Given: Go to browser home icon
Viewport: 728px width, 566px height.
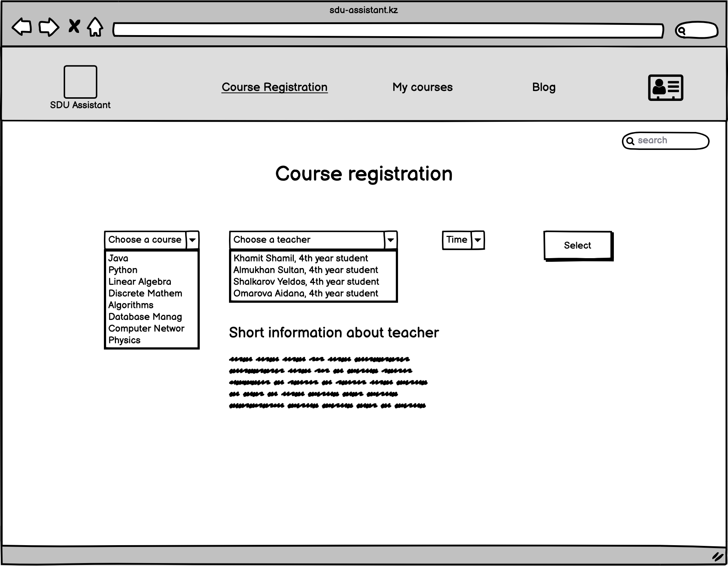Looking at the screenshot, I should point(95,27).
